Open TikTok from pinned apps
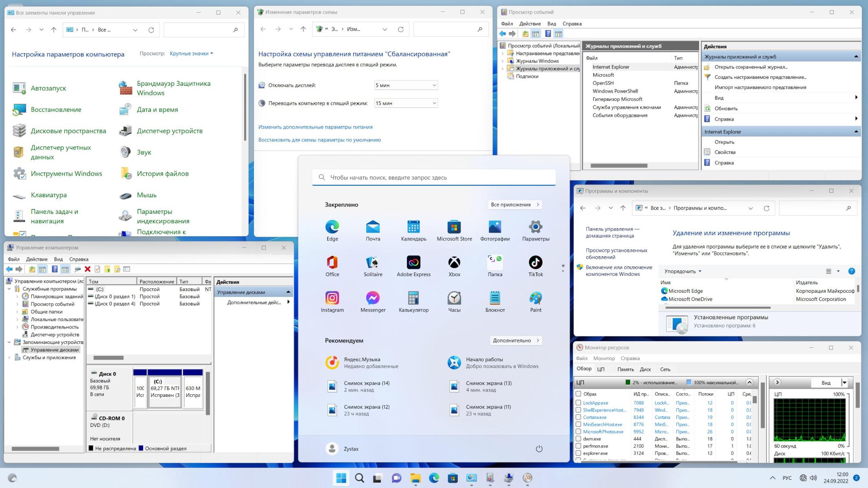This screenshot has width=868, height=488. click(535, 263)
